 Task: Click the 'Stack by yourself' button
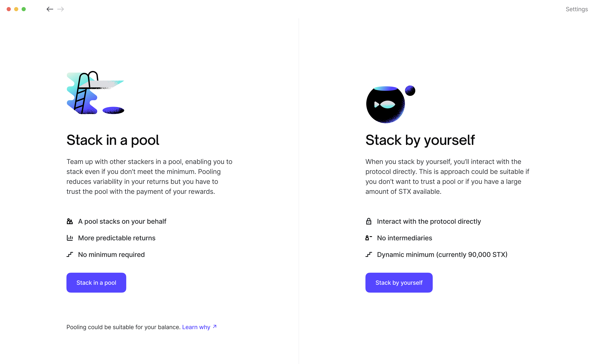[399, 282]
